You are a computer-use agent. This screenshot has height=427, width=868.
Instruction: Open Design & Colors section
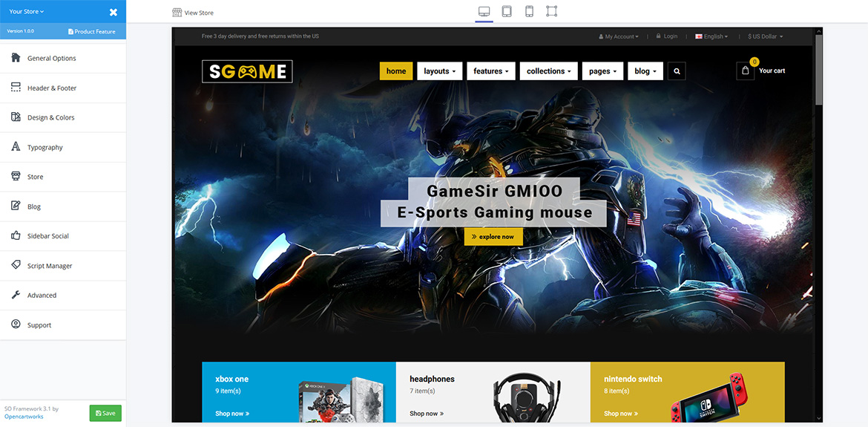63,117
